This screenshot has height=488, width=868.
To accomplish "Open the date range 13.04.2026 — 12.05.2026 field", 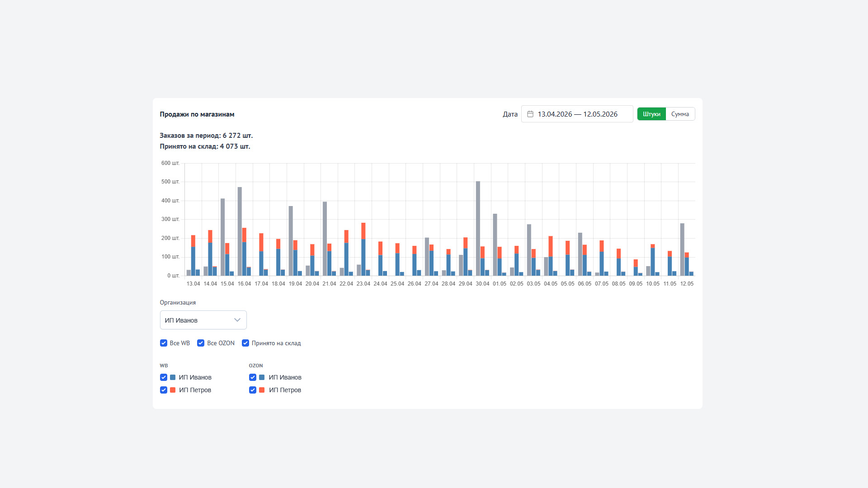I will pyautogui.click(x=577, y=114).
